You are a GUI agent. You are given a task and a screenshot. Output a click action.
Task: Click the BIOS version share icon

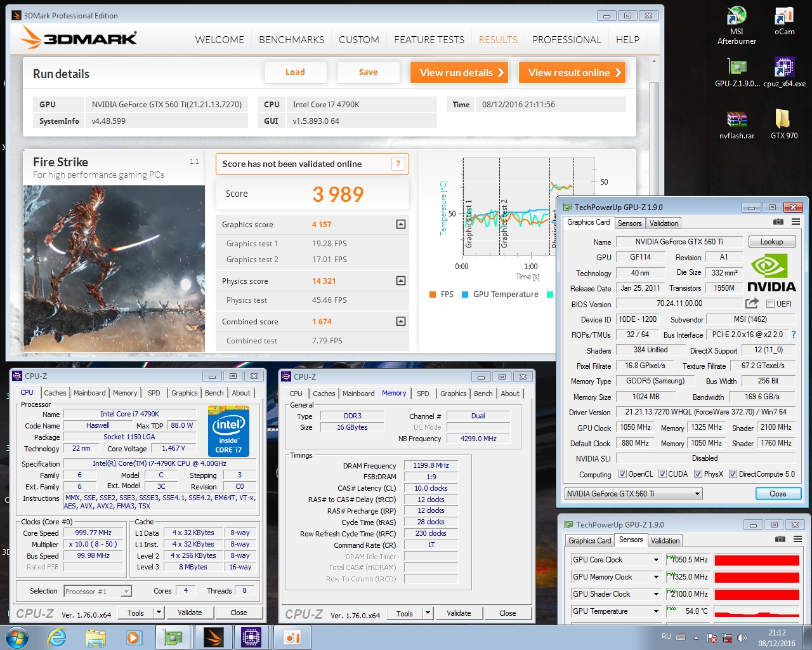point(752,303)
